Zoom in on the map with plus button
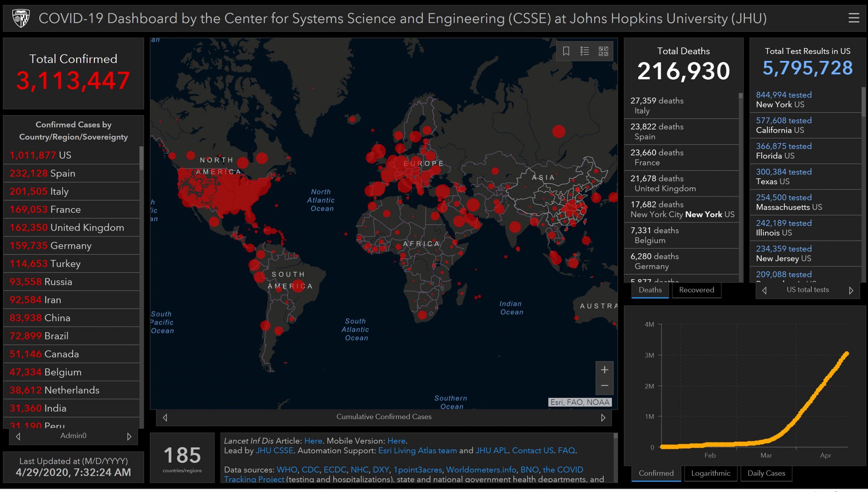868x492 pixels. click(x=604, y=370)
